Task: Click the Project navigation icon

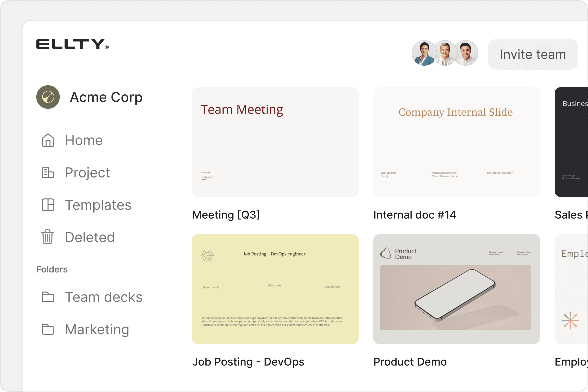Action: pos(48,172)
